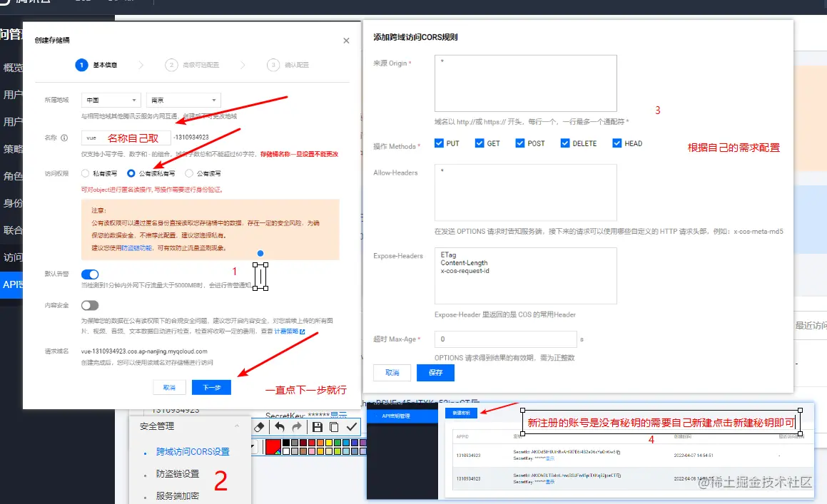Uncheck the GET method checkbox
The width and height of the screenshot is (827, 504).
(x=480, y=143)
